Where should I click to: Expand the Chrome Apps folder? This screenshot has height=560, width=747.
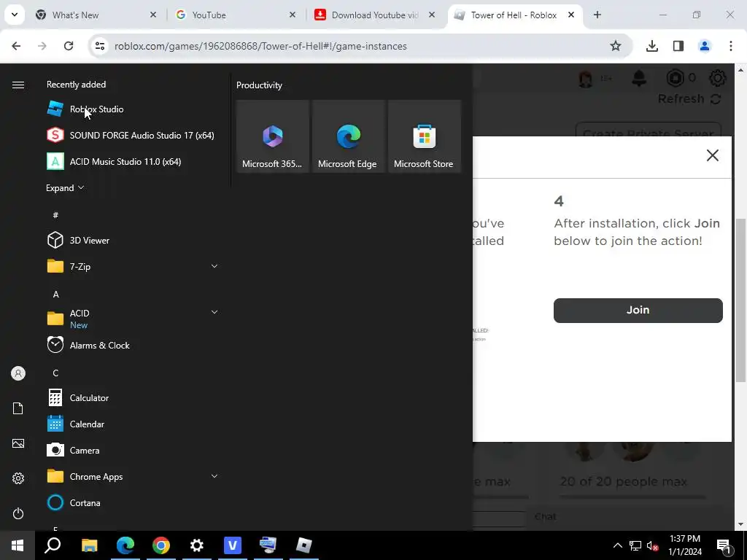coord(214,476)
